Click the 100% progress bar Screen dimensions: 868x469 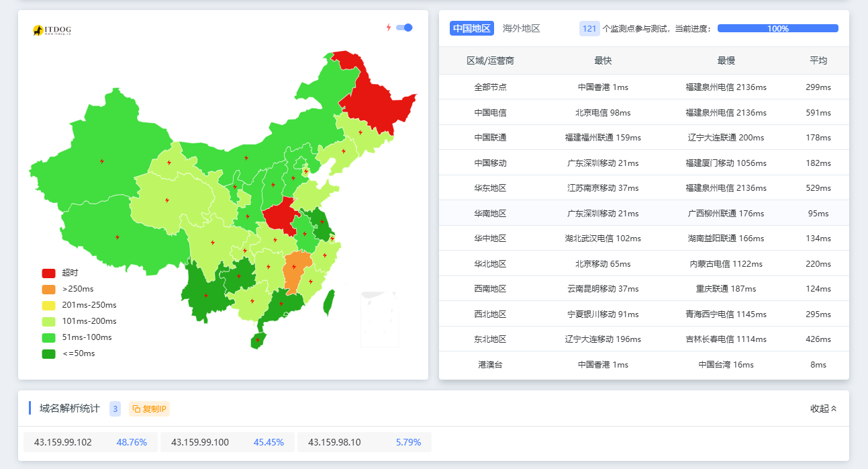tap(777, 28)
